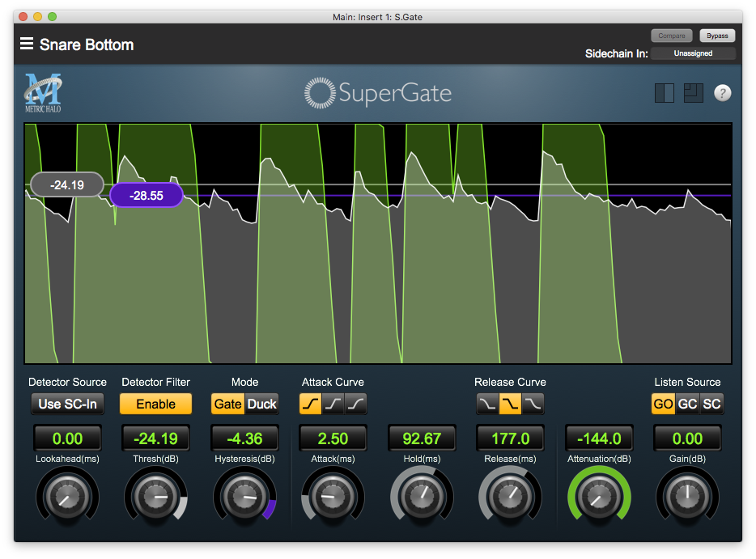Select the third release curve shape
Image resolution: width=756 pixels, height=559 pixels.
click(x=533, y=404)
